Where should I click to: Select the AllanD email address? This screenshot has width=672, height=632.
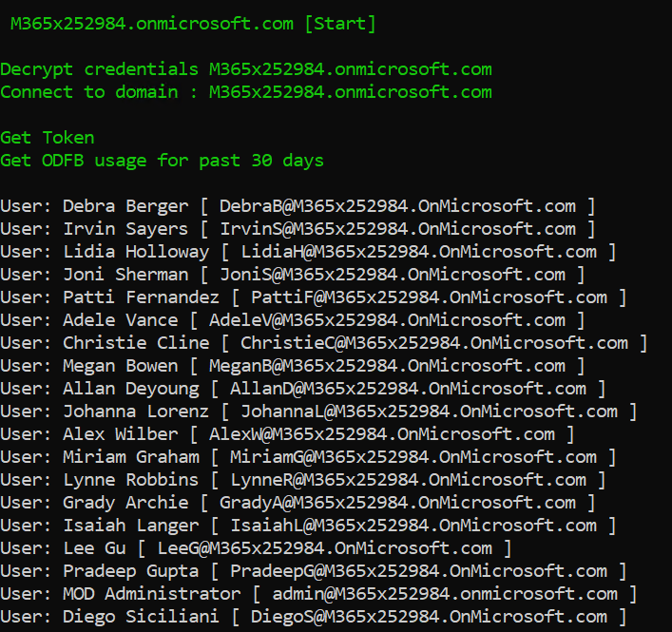pyautogui.click(x=408, y=389)
